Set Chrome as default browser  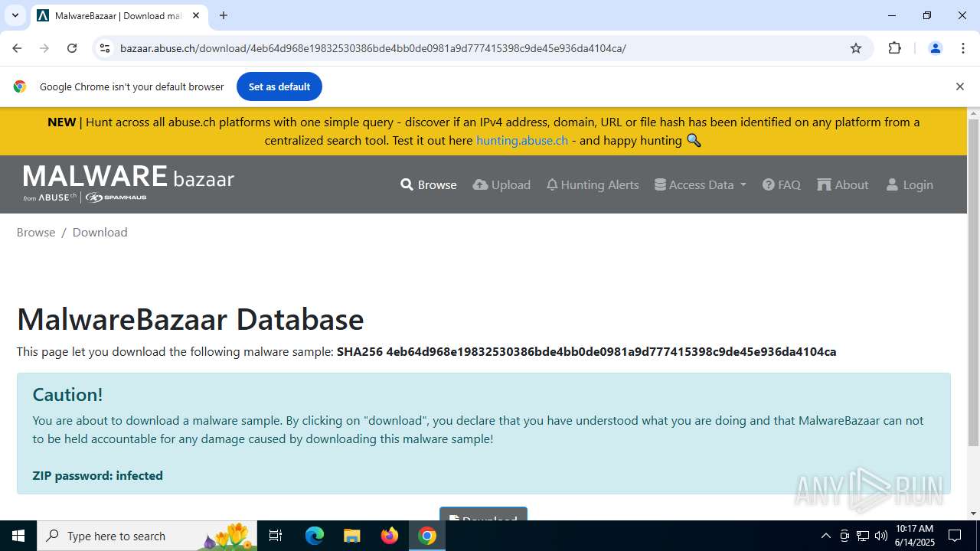point(279,86)
